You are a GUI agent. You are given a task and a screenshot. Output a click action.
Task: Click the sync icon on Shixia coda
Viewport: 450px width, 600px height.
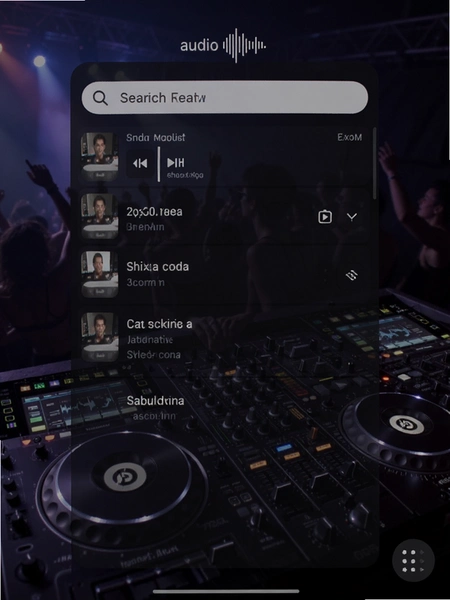point(351,275)
